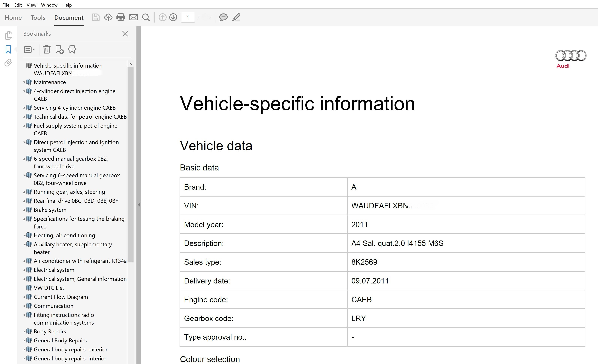Open bookmark Options dropdown menu
Image resolution: width=598 pixels, height=364 pixels.
(29, 50)
